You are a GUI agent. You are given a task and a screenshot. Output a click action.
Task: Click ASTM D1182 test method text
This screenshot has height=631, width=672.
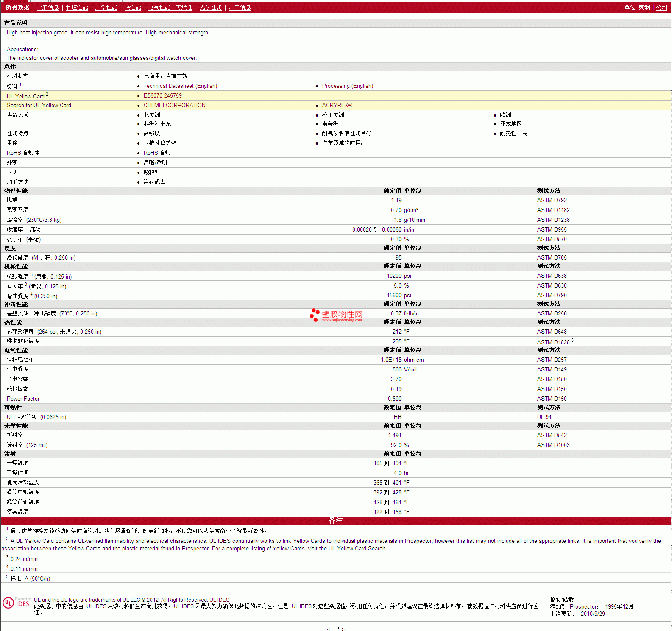pos(553,210)
